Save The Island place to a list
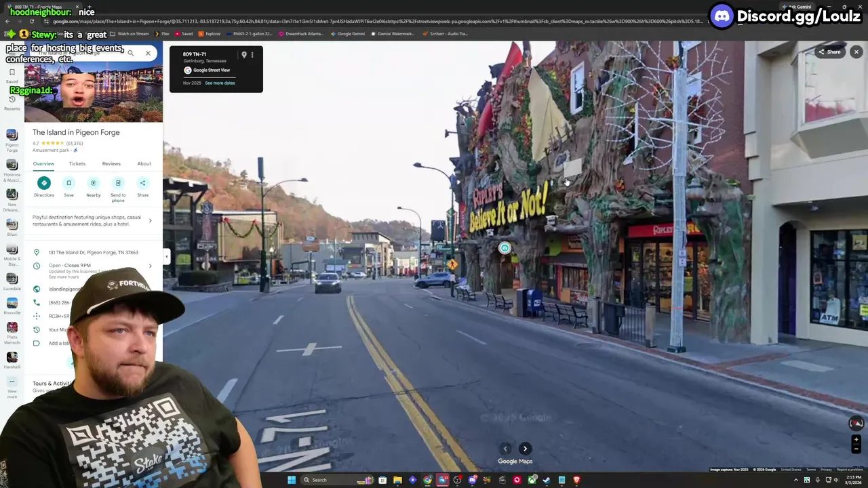Viewport: 868px width, 488px height. 68,187
